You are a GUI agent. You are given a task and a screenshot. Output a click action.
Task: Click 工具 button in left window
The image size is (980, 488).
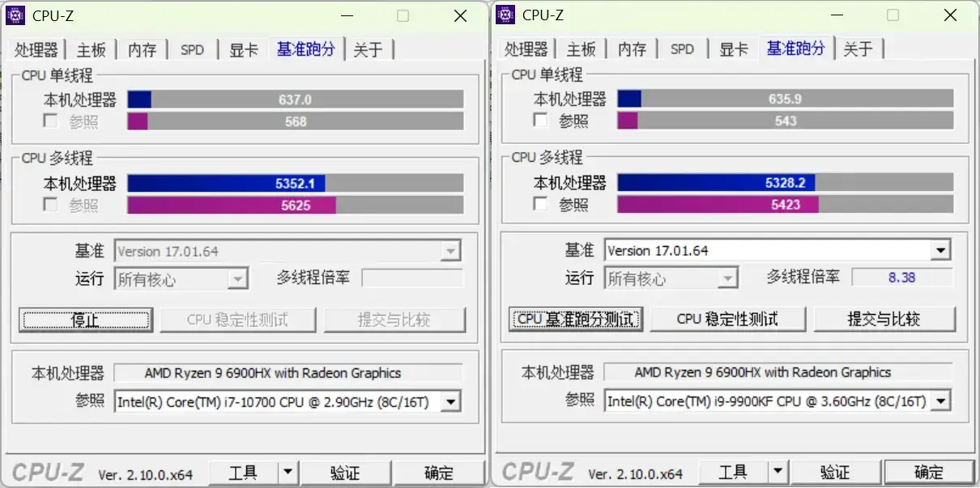243,473
